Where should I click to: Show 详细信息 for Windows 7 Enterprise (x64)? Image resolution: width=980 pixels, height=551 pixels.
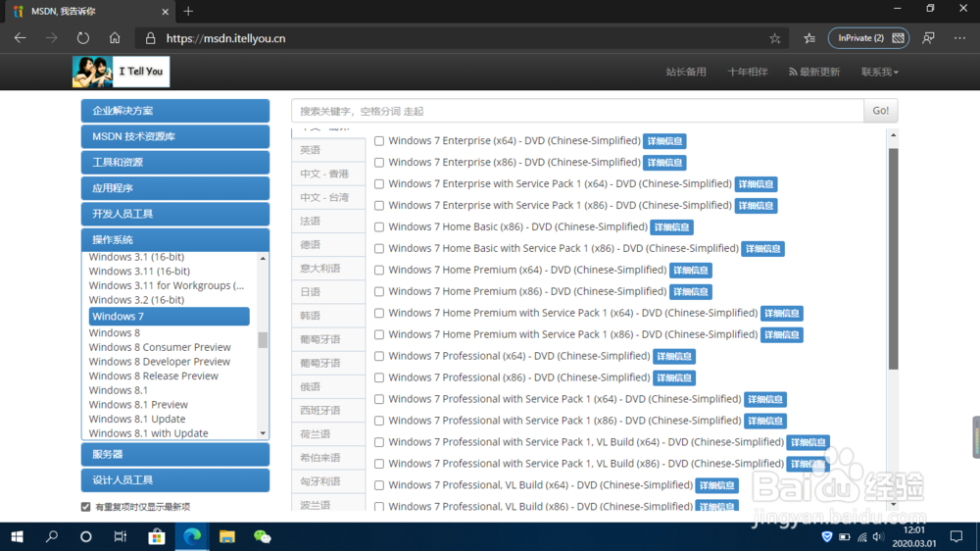(x=664, y=141)
